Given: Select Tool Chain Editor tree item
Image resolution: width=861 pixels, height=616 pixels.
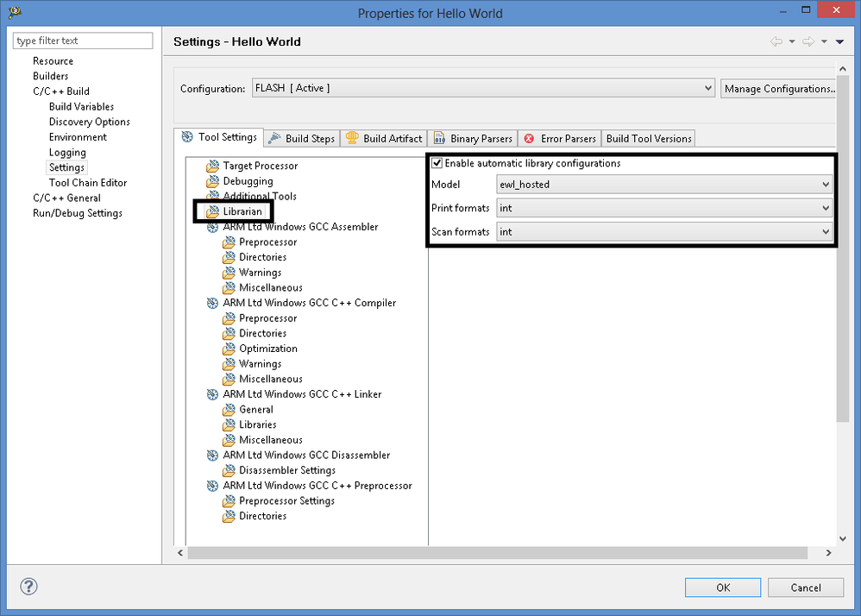Looking at the screenshot, I should pyautogui.click(x=88, y=182).
